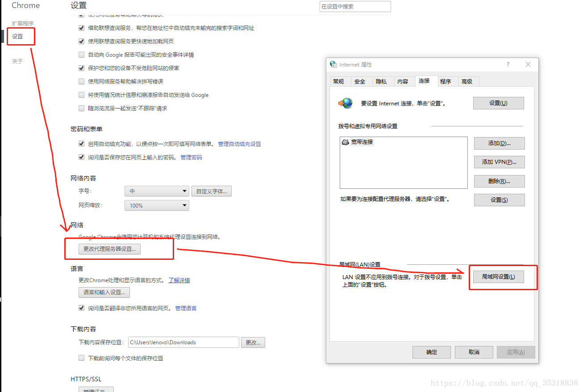The image size is (583, 392).
Task: Toggle 启用自动填充功能 checkbox
Action: (81, 144)
